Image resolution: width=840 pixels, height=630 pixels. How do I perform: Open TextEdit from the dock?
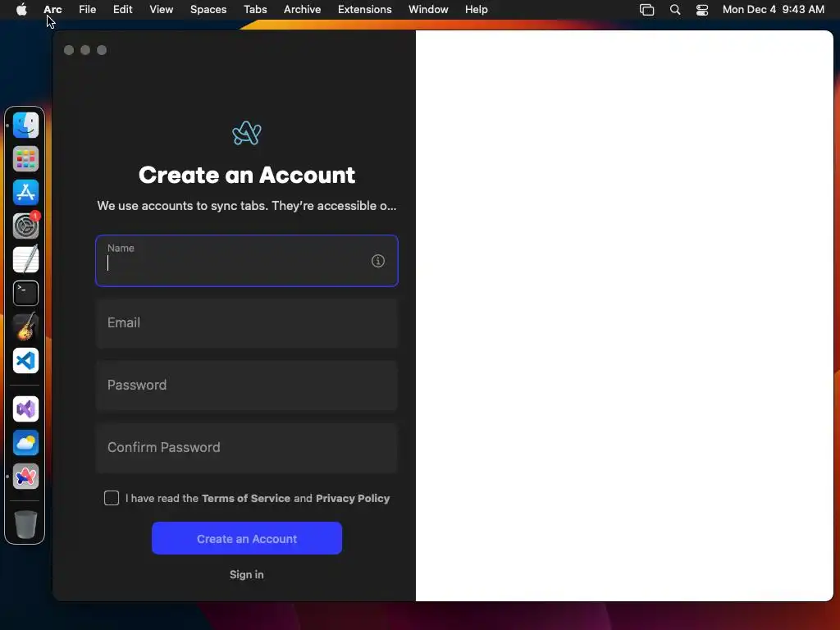click(25, 259)
